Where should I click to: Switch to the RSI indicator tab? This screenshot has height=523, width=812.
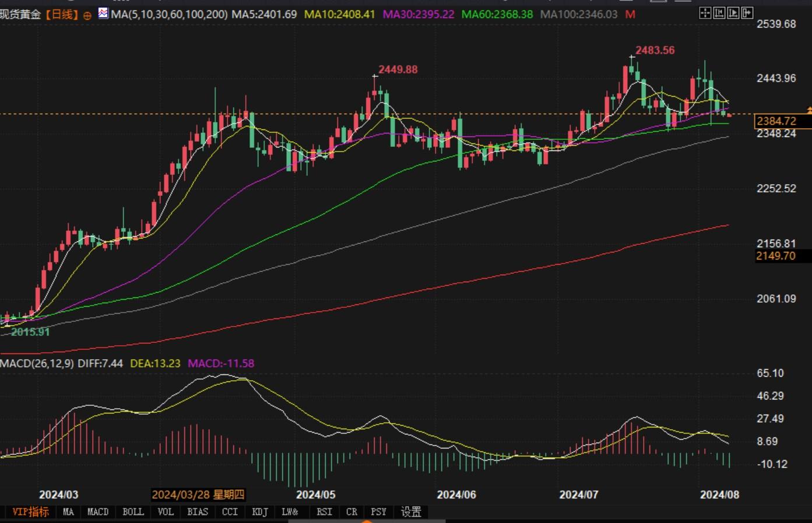[324, 511]
